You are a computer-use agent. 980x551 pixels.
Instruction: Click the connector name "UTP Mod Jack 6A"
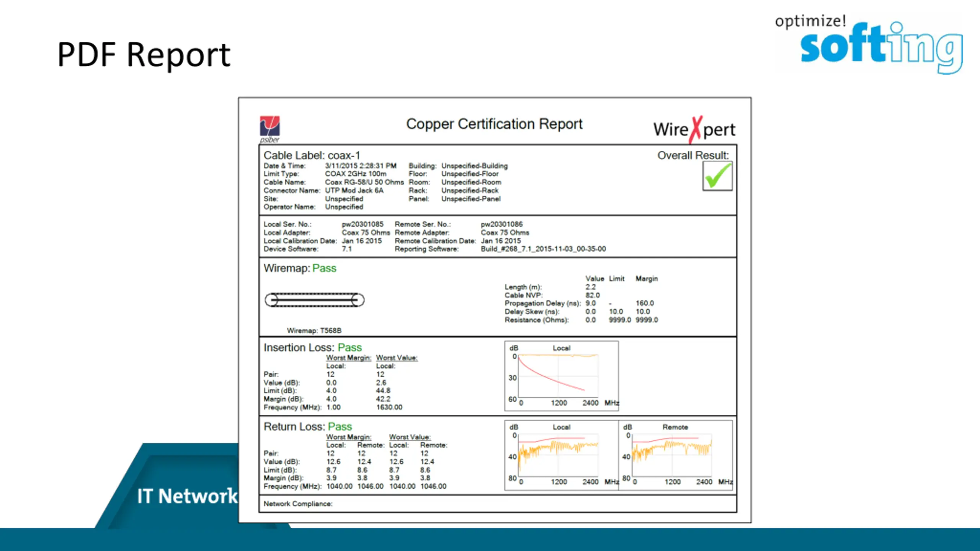tap(354, 190)
